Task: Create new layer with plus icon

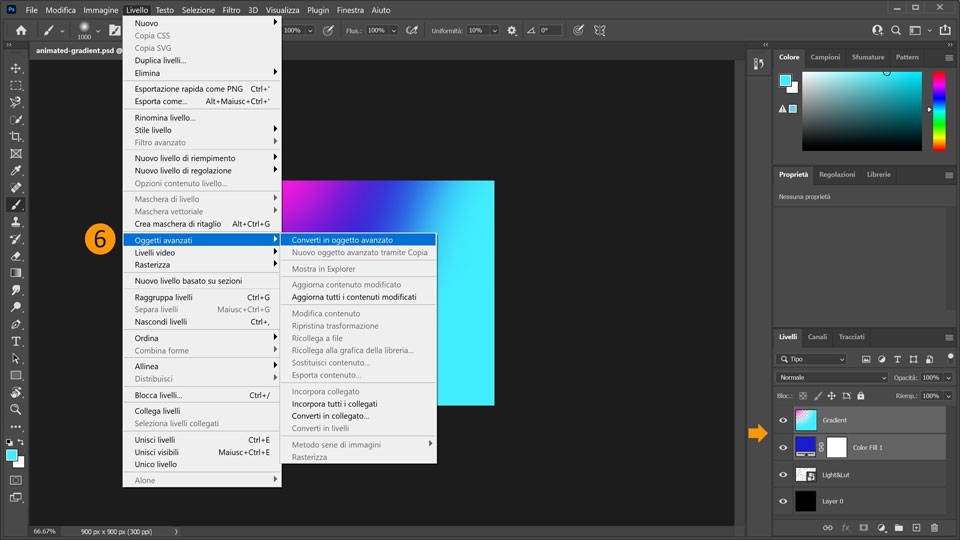Action: (x=915, y=527)
